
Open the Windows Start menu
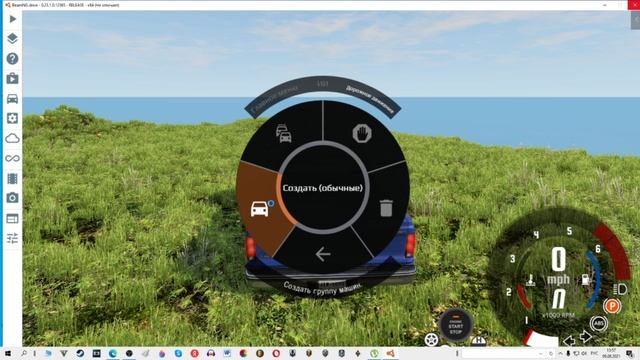click(8, 353)
